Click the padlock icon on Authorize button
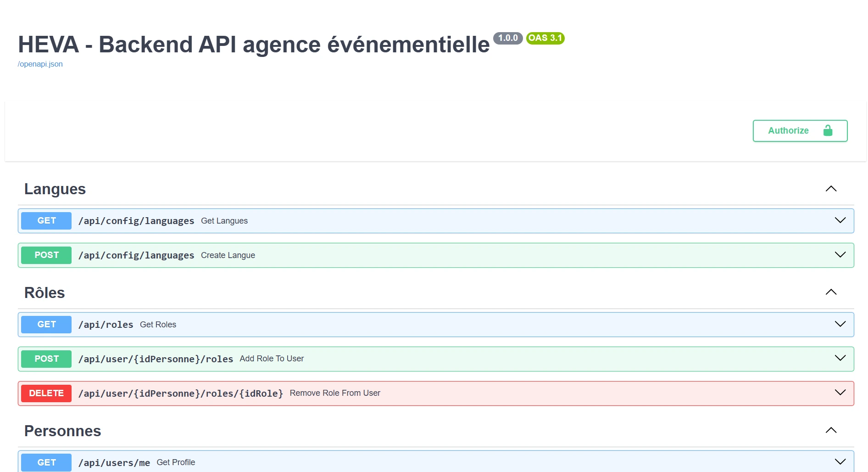 tap(828, 130)
